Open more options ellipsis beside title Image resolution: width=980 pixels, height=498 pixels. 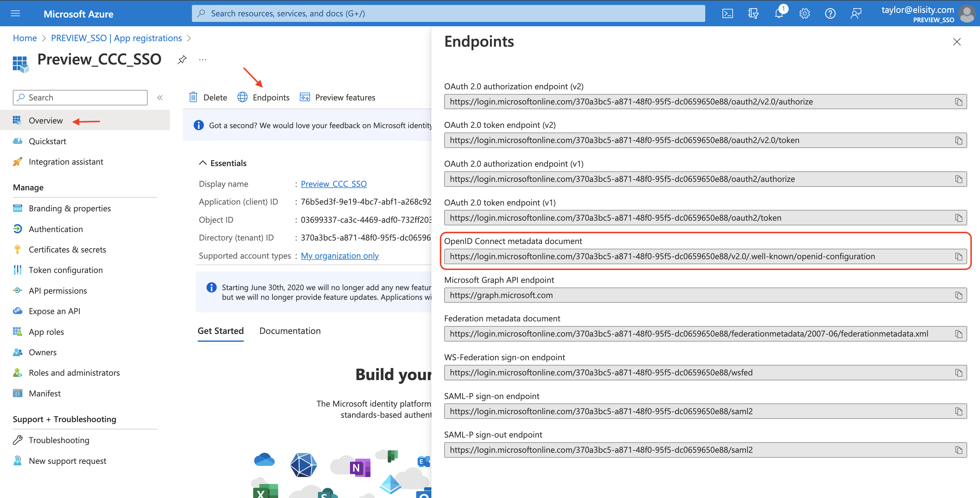click(x=203, y=59)
